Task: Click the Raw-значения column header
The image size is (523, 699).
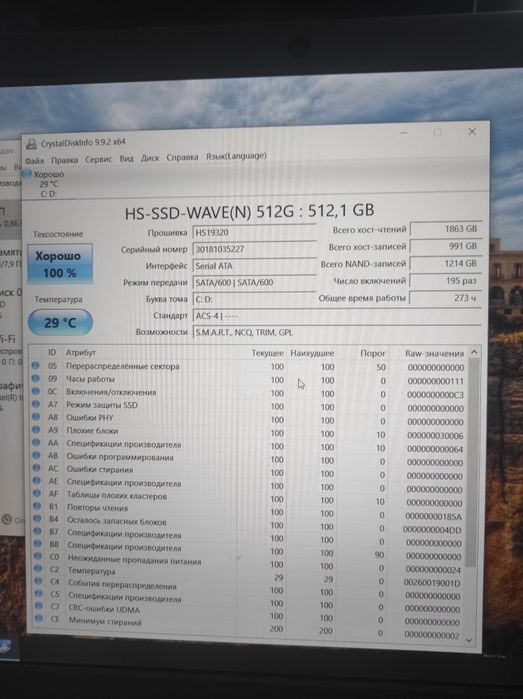Action: pos(434,354)
